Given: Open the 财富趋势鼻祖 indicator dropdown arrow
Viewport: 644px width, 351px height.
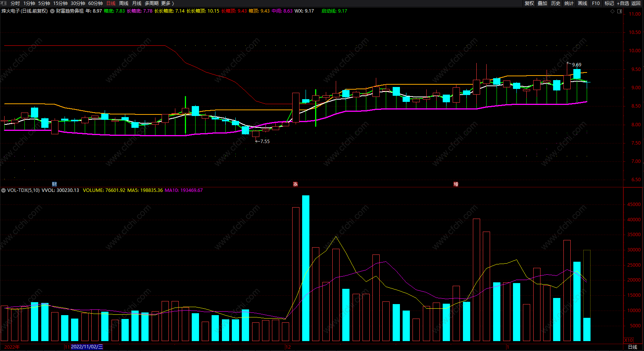Looking at the screenshot, I should (52, 11).
